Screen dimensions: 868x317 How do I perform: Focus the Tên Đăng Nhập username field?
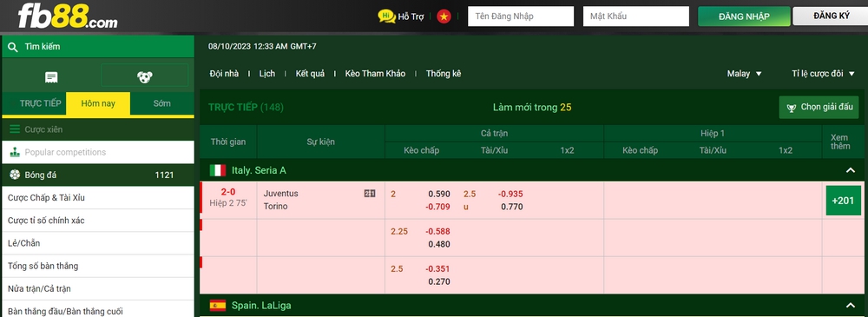pos(521,17)
